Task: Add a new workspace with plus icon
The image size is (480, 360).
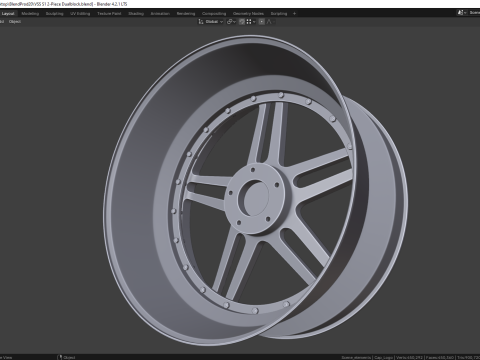Action: click(x=294, y=14)
